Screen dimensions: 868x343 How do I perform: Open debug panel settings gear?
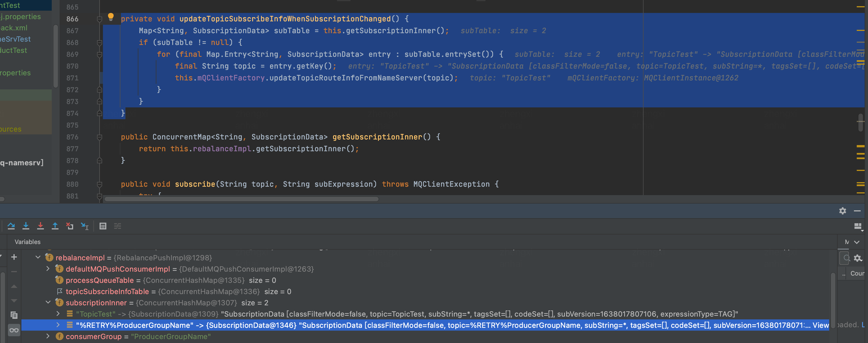[842, 211]
